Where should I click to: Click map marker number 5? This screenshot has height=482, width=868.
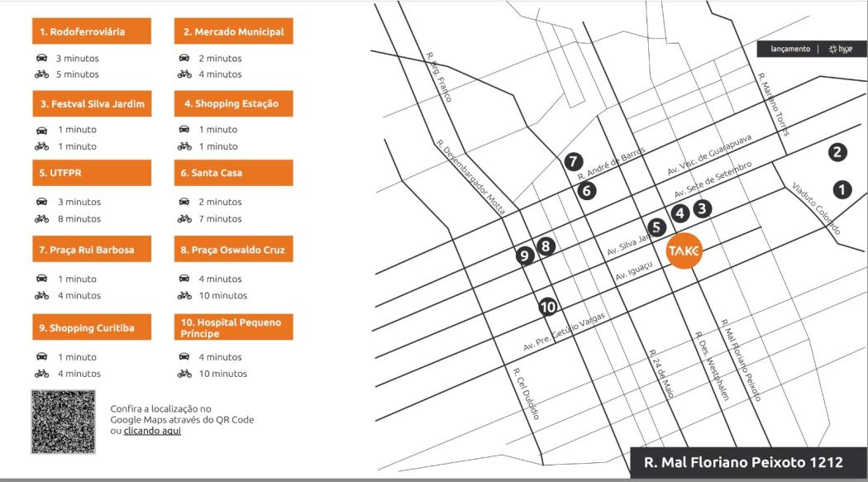(656, 227)
